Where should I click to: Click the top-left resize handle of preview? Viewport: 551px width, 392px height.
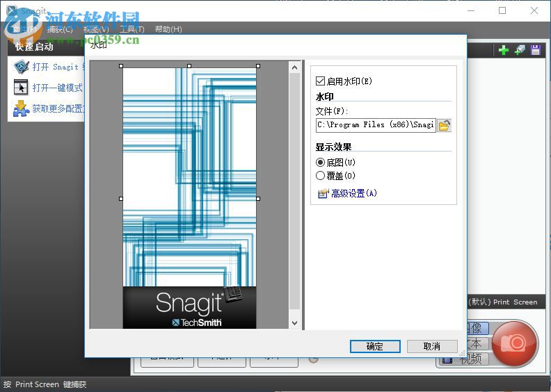121,66
